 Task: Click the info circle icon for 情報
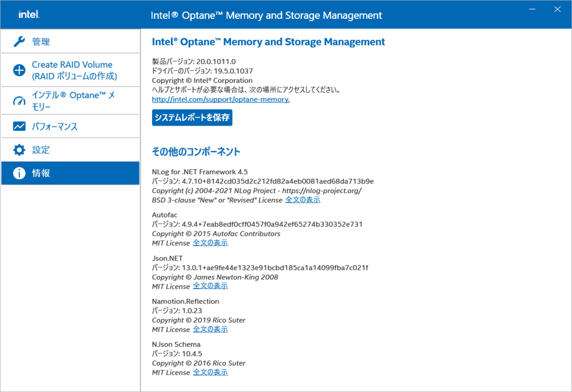(19, 173)
